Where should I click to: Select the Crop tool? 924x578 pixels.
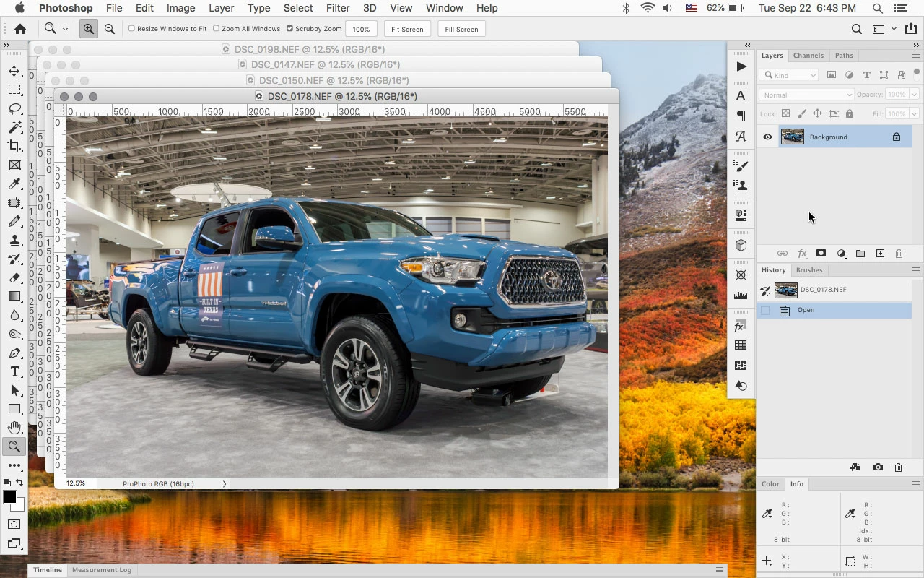pos(14,146)
